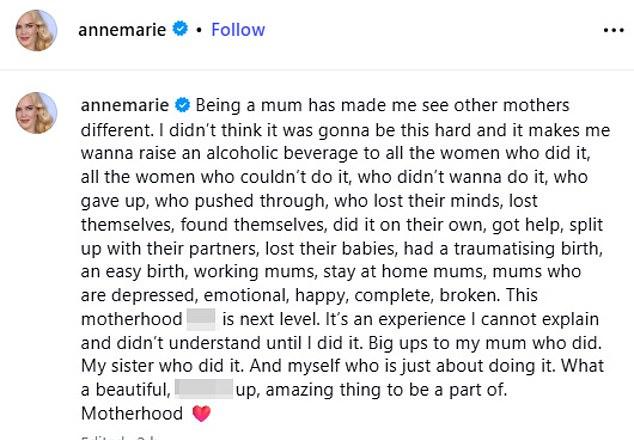Click the header annemarie profile picture
Image resolution: width=634 pixels, height=440 pixels.
point(35,30)
